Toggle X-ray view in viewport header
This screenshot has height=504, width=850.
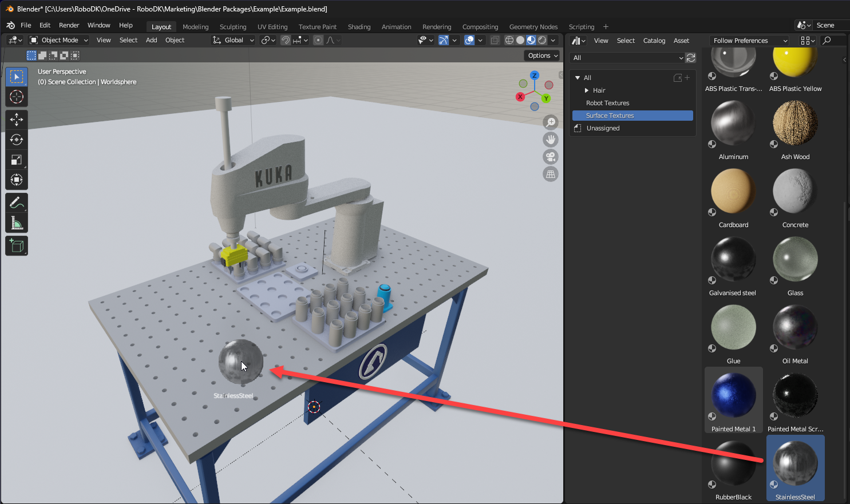495,40
